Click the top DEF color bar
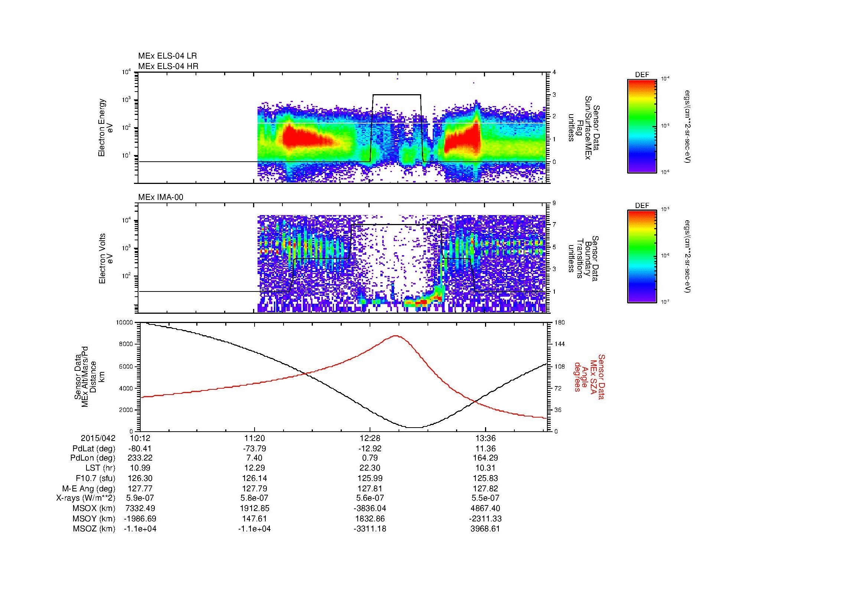 tap(642, 126)
